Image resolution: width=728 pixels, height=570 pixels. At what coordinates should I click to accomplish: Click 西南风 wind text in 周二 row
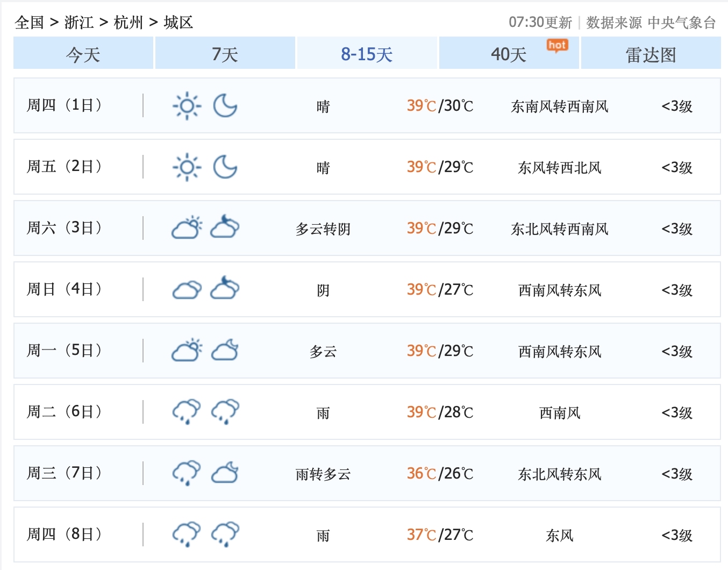560,413
